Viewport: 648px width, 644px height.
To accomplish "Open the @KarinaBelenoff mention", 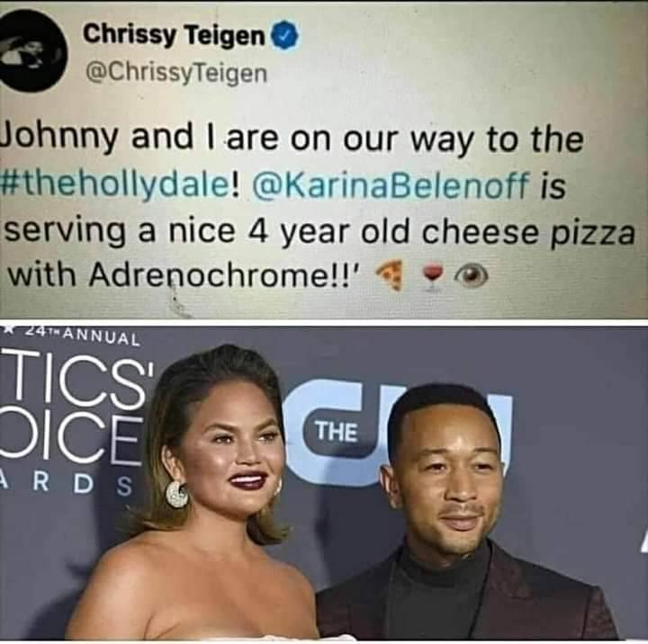I will click(x=391, y=183).
